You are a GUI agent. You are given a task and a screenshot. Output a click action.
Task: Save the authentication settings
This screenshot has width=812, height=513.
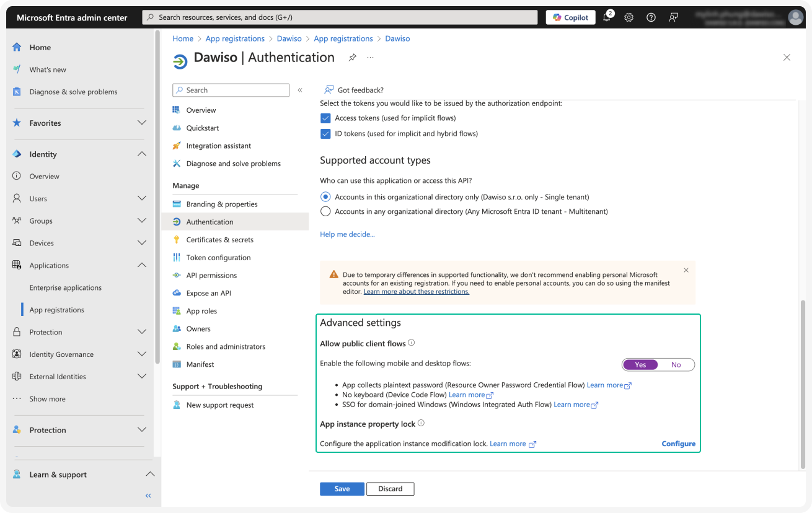point(342,489)
